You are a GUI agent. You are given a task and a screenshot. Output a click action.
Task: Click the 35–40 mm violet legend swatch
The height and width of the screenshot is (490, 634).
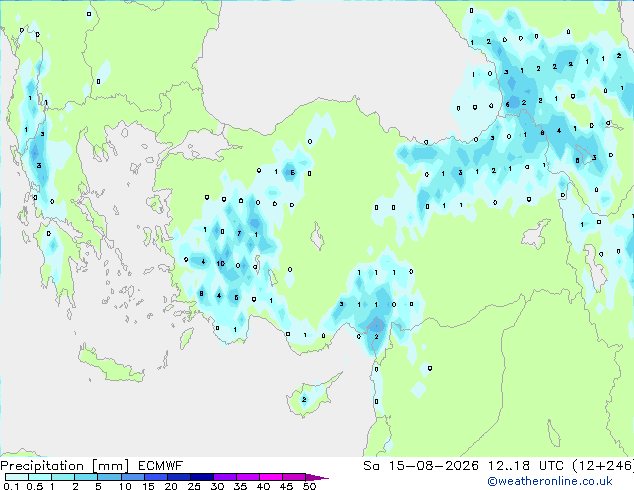pyautogui.click(x=247, y=477)
